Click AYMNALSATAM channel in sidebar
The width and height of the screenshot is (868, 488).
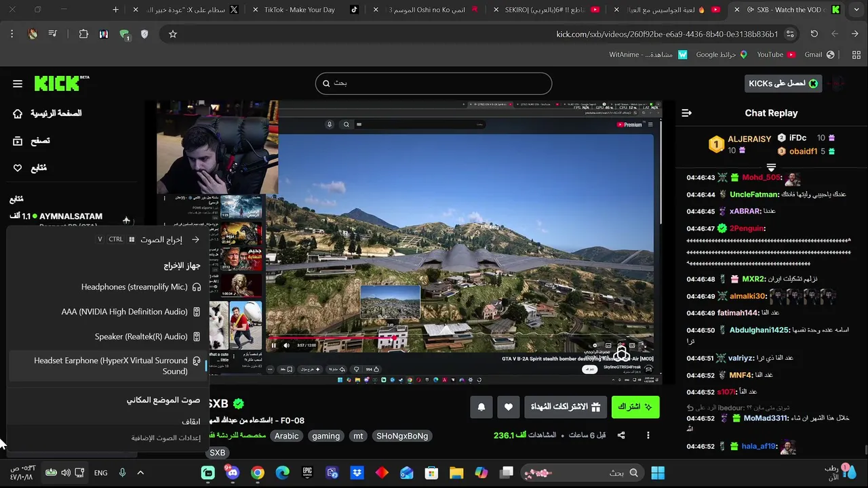71,216
